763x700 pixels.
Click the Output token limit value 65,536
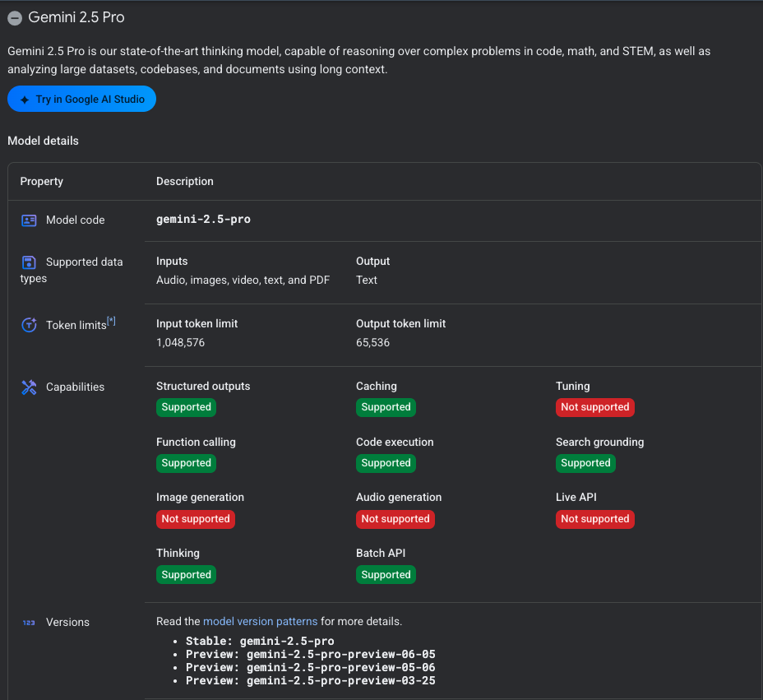[x=372, y=342]
